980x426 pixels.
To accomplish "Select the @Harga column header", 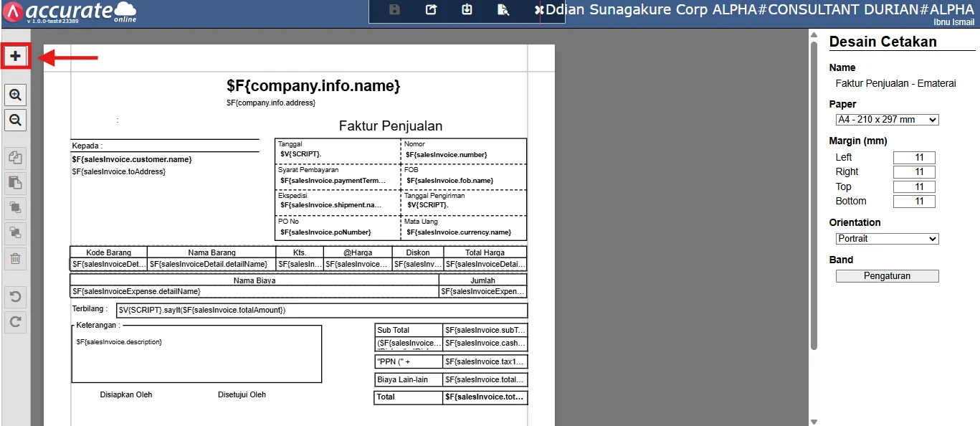I will [358, 252].
